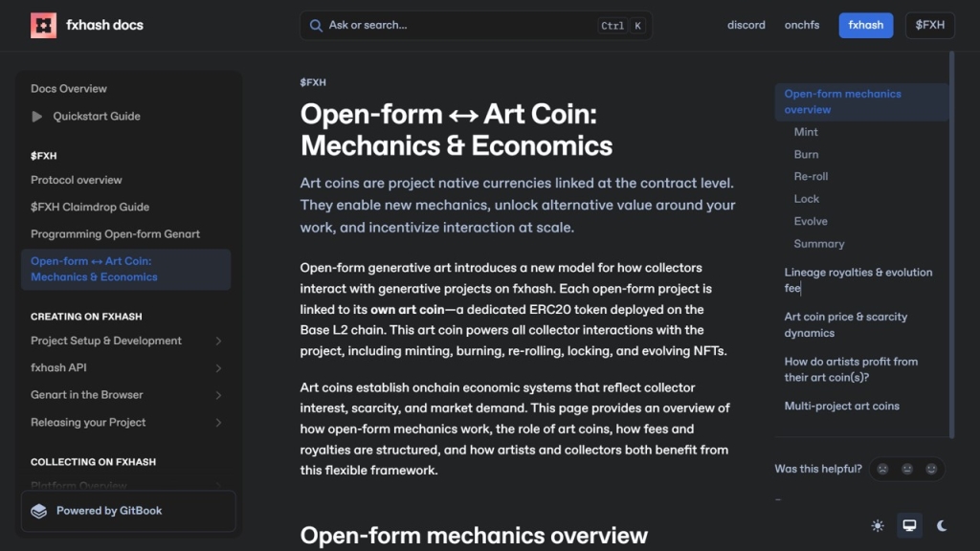The image size is (980, 551).
Task: Rate page with happy face icon
Action: click(x=930, y=469)
